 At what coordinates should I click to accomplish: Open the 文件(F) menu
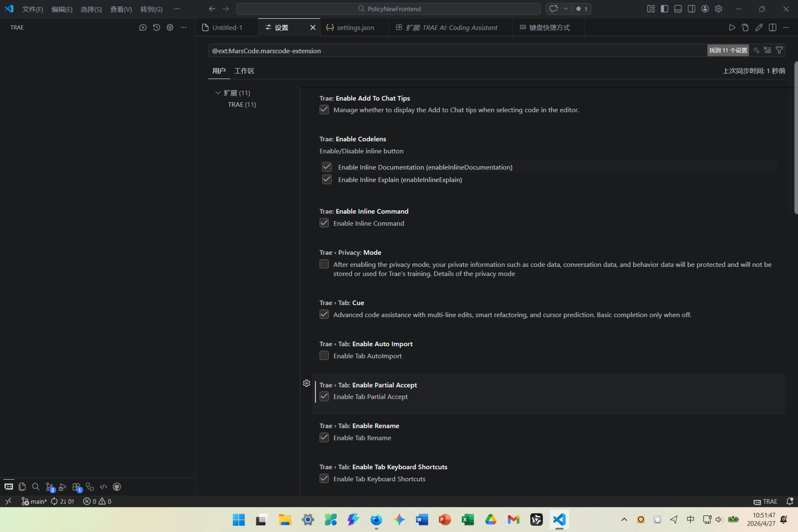32,9
